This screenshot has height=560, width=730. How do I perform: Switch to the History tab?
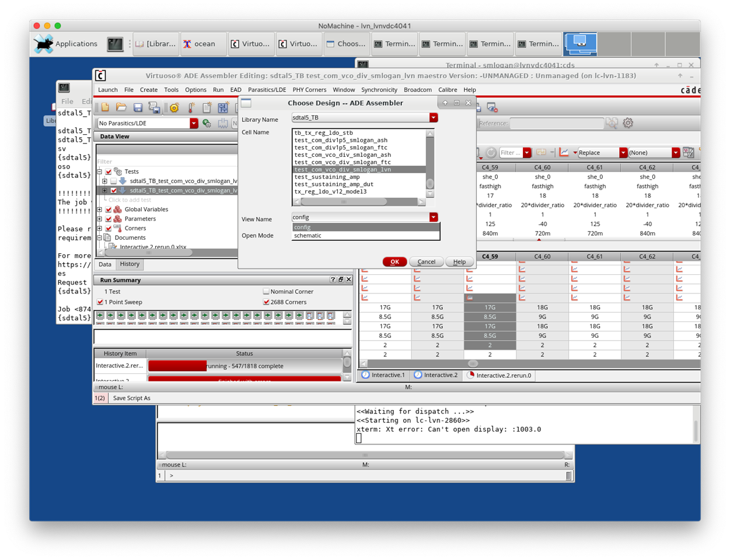tap(130, 264)
